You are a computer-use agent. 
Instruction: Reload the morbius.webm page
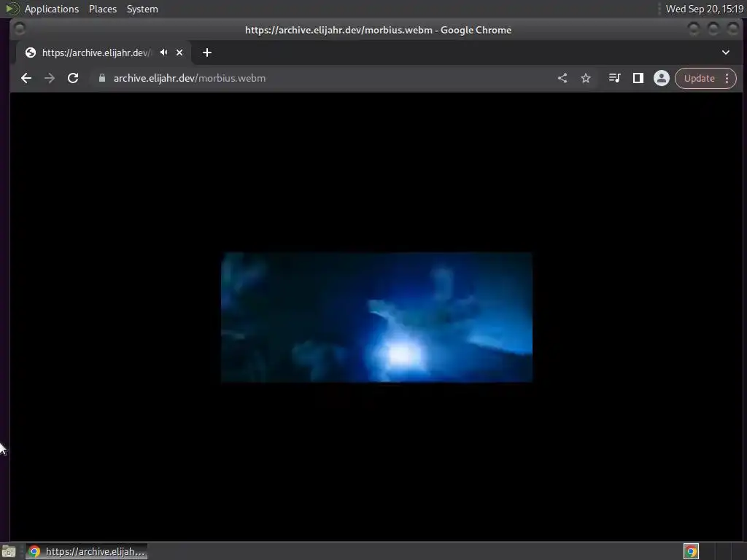pos(73,78)
